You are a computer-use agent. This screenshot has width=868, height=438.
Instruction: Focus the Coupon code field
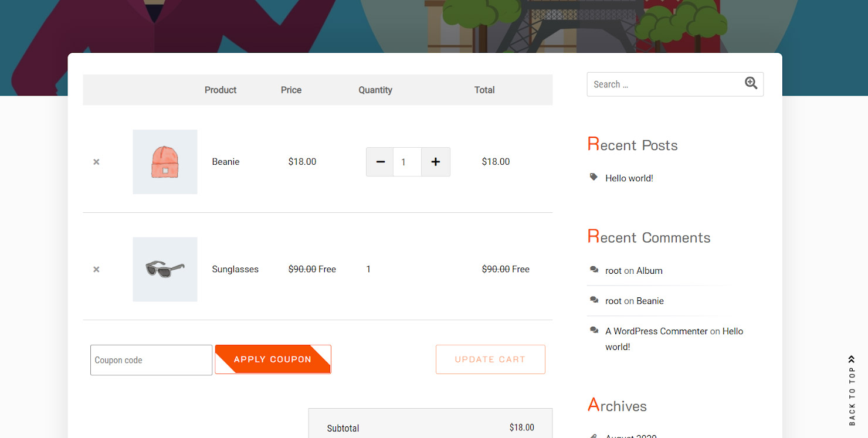(151, 360)
